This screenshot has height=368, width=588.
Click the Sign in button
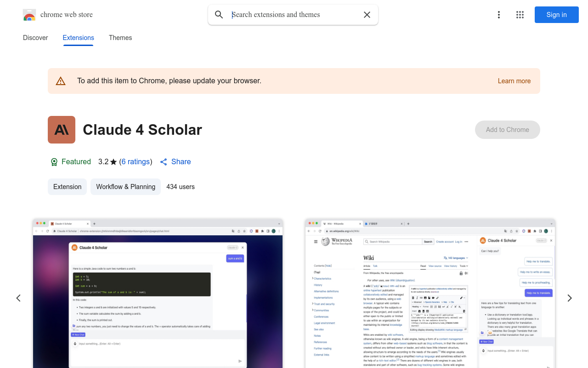556,15
